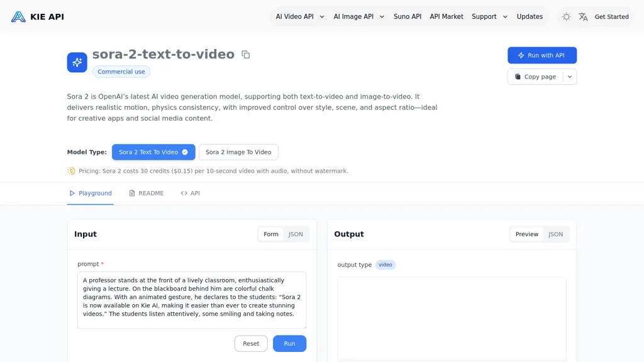This screenshot has width=644, height=362.
Task: Switch Input panel to Form view
Action: (x=271, y=234)
